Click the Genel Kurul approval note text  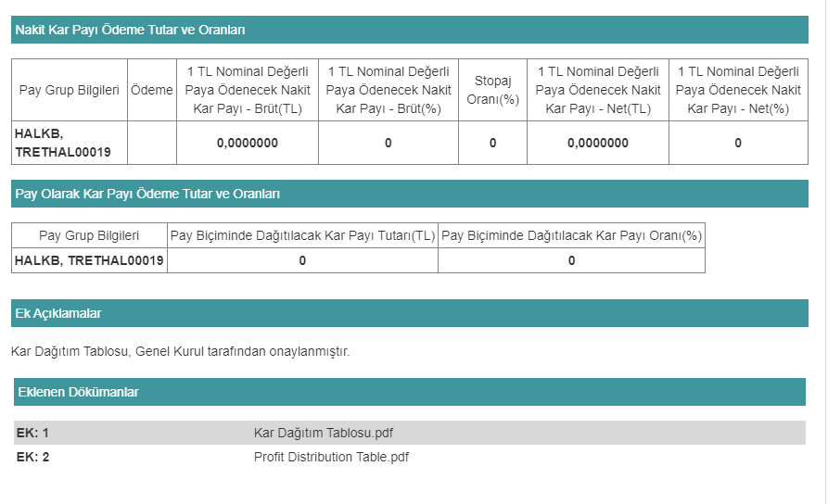[x=180, y=351]
